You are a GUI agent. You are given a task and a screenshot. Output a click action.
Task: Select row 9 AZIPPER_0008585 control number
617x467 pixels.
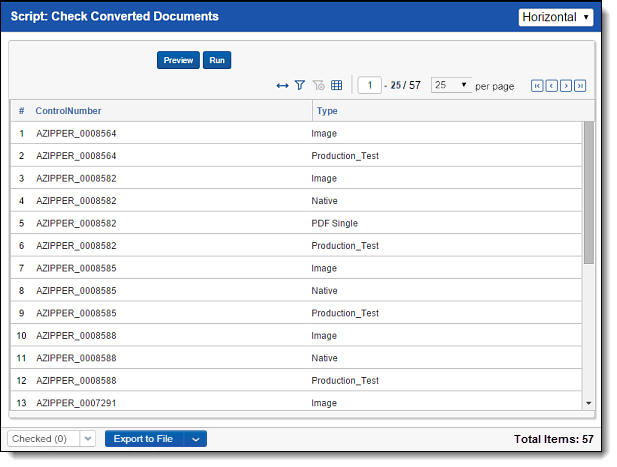coord(76,313)
